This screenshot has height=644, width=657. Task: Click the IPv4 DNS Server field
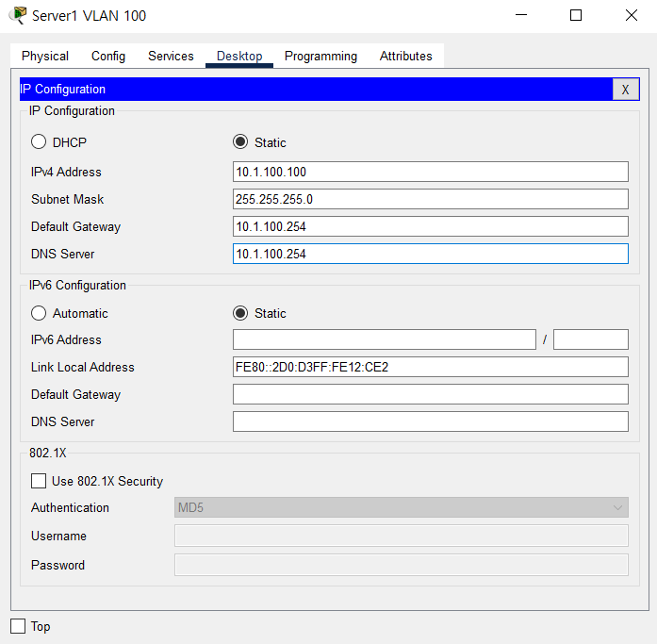coord(431,254)
